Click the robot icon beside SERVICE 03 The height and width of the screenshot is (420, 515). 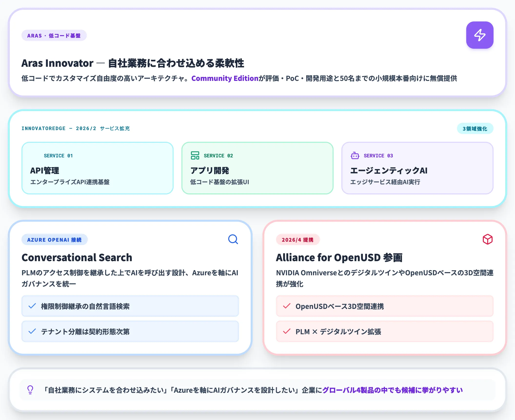[x=355, y=155]
